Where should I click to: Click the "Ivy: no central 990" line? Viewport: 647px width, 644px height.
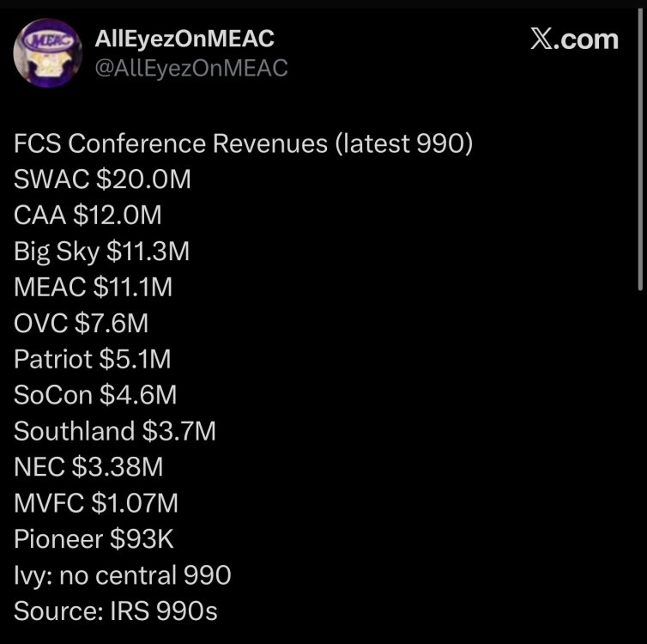[122, 574]
